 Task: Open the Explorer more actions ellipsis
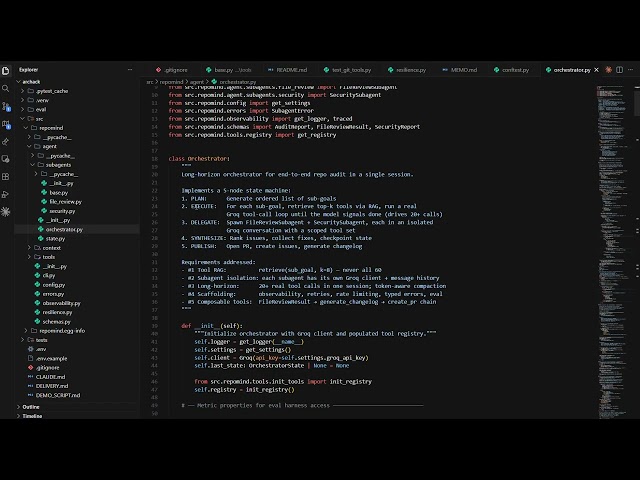coord(130,70)
